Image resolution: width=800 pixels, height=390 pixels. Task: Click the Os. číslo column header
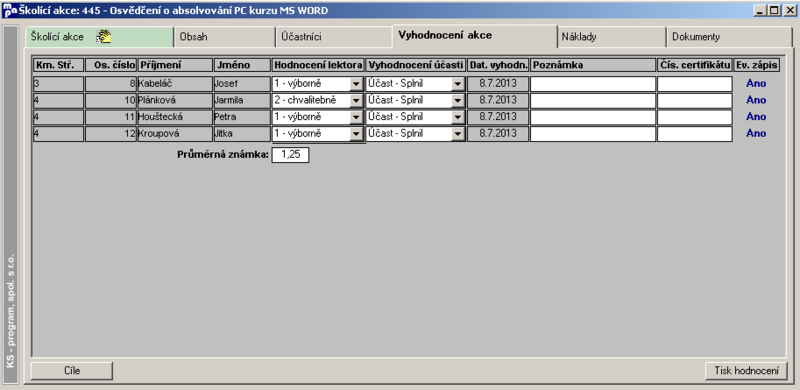click(x=111, y=65)
